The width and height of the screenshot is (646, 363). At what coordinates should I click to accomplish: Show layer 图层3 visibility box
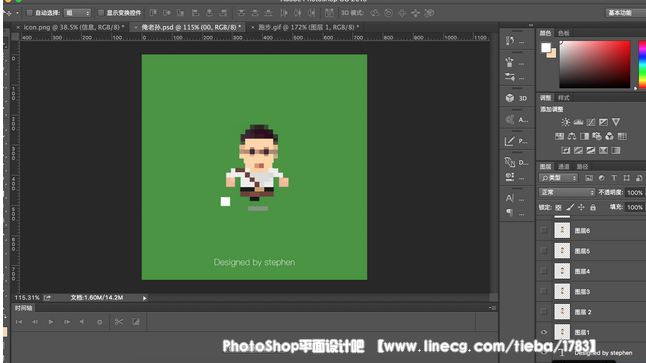point(544,291)
